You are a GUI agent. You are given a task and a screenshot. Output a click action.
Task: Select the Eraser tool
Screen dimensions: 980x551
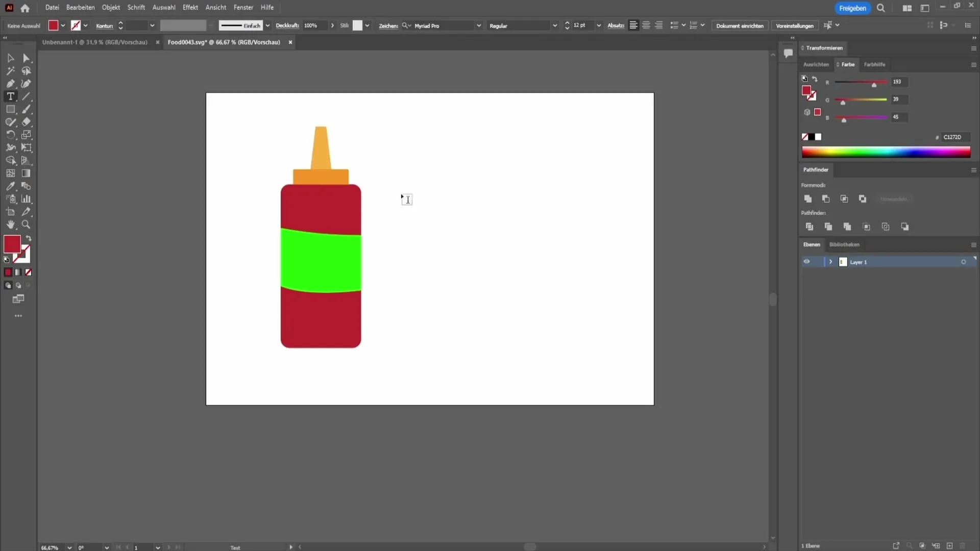click(27, 122)
